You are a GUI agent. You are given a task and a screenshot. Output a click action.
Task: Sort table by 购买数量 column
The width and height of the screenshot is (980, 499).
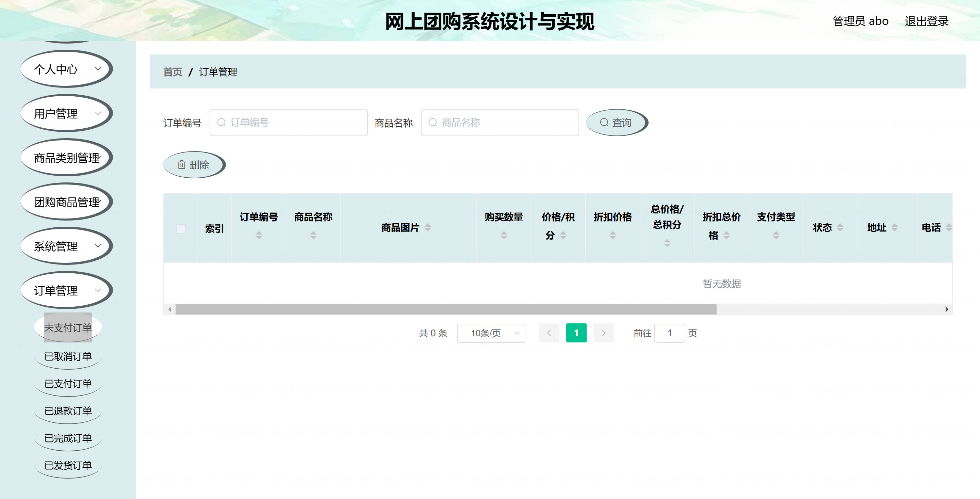[504, 235]
